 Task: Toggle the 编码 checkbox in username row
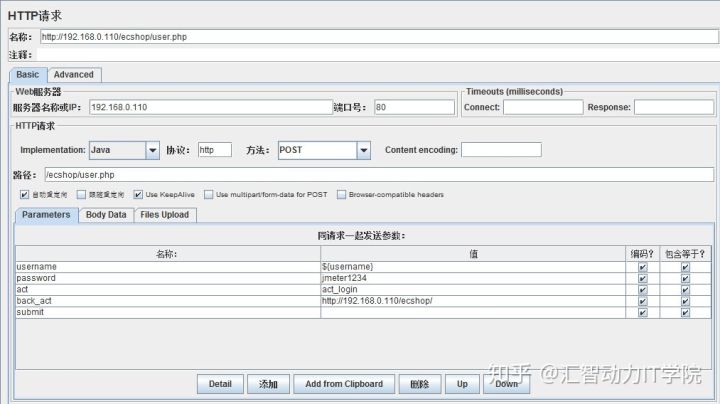click(642, 267)
